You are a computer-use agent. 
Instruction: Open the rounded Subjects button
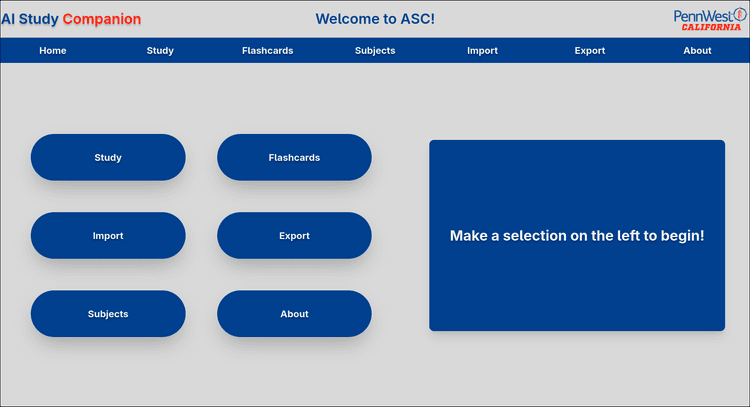(x=108, y=314)
